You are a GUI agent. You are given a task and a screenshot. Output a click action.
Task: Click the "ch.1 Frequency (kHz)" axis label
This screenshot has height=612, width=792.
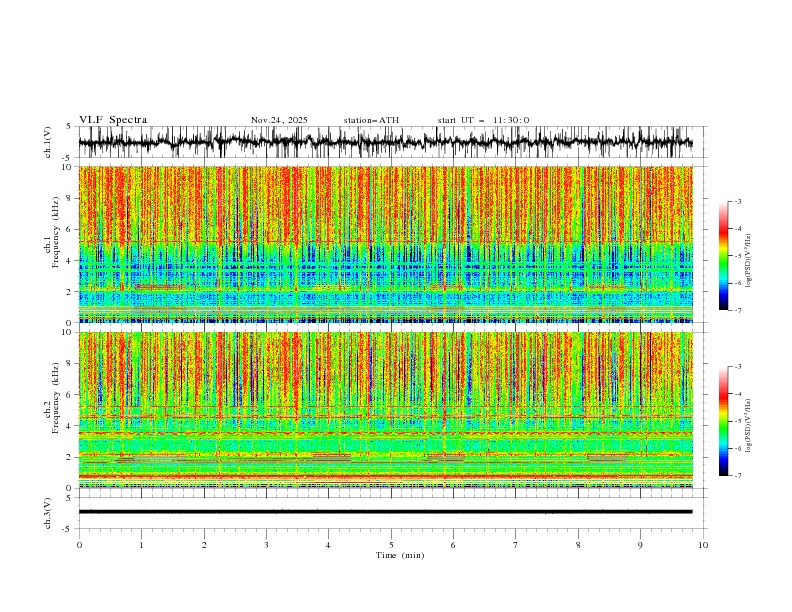[52, 232]
